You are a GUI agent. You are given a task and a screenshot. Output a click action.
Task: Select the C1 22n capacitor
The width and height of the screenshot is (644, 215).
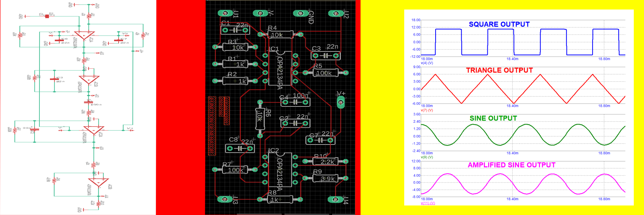click(235, 30)
